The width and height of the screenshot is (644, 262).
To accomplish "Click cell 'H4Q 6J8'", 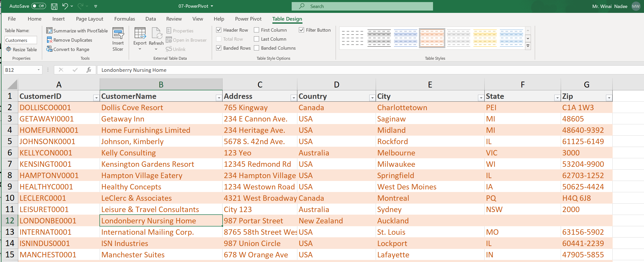I will (586, 198).
